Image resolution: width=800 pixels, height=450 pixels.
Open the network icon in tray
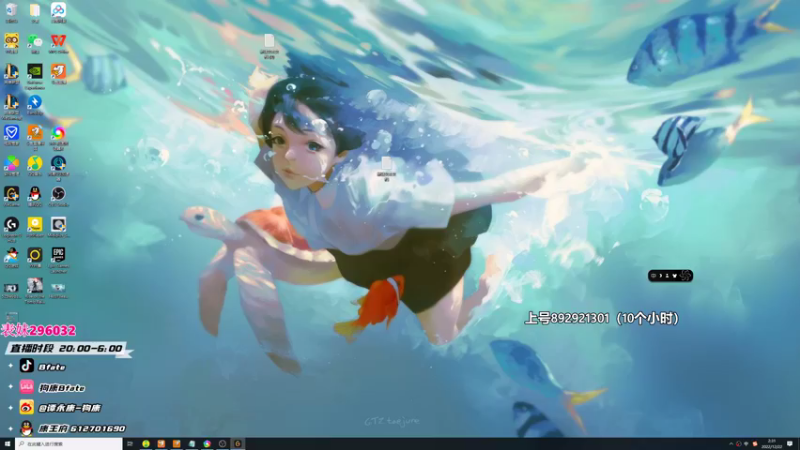746,444
